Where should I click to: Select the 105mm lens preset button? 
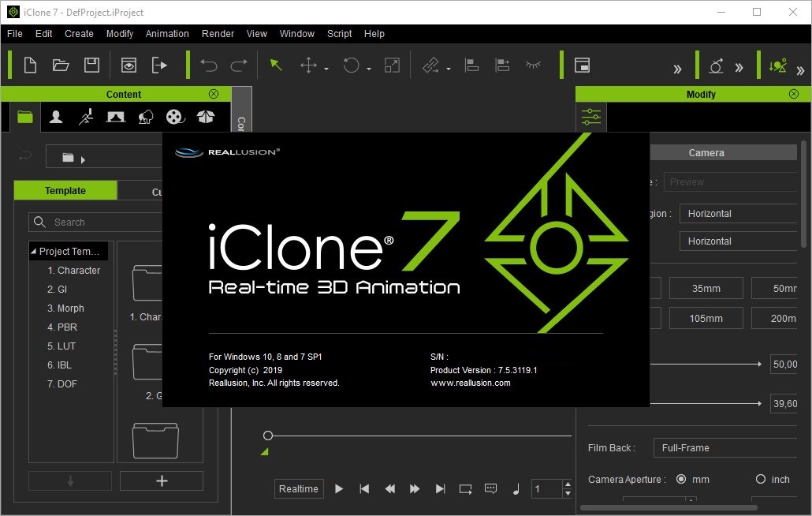point(706,318)
